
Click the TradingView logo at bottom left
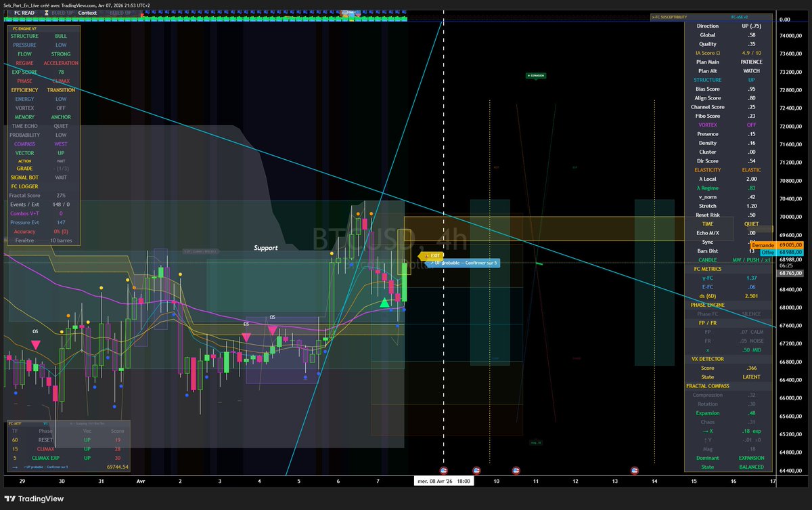pyautogui.click(x=35, y=498)
